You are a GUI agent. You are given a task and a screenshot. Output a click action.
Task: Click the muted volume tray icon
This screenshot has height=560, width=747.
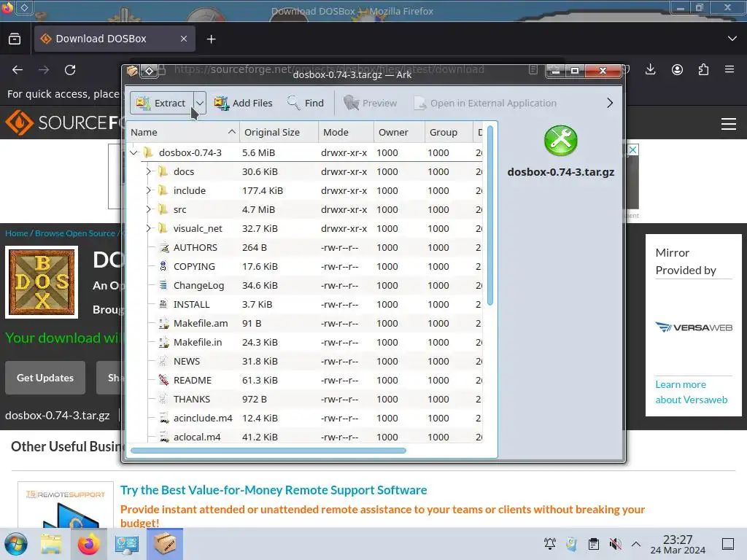pyautogui.click(x=615, y=544)
